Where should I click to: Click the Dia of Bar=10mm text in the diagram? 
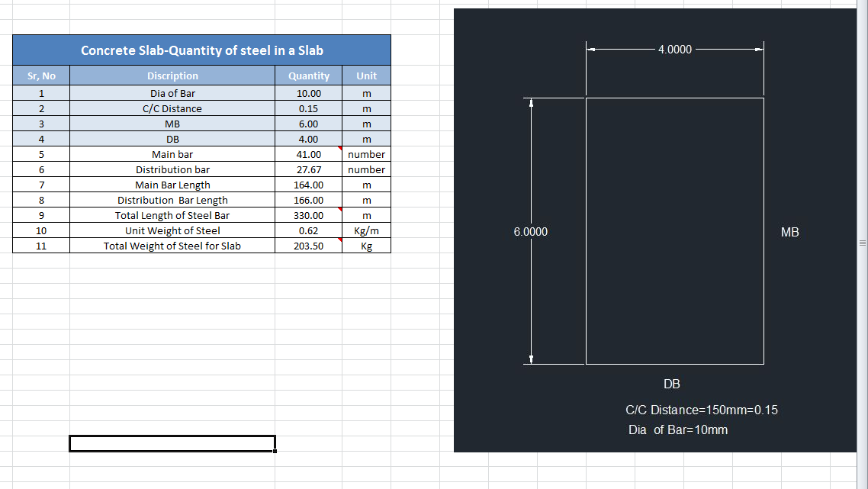click(677, 429)
